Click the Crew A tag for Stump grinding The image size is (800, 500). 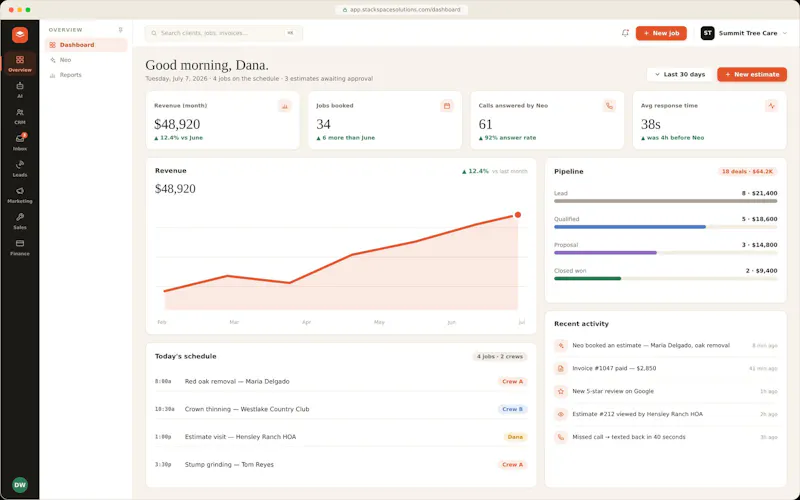512,464
